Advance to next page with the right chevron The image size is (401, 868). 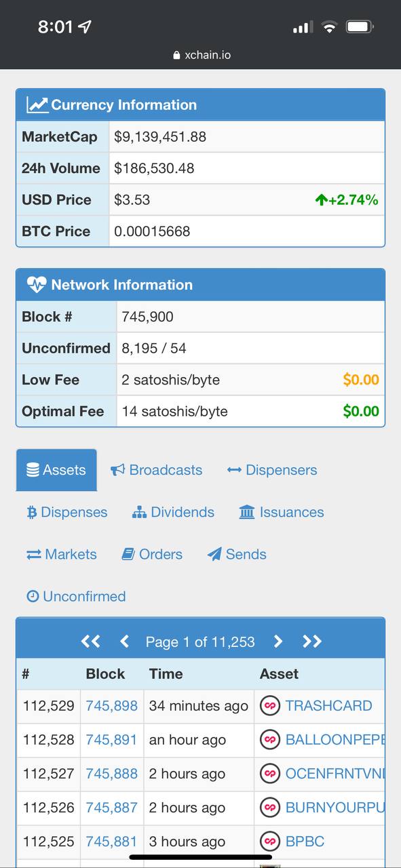coord(278,642)
